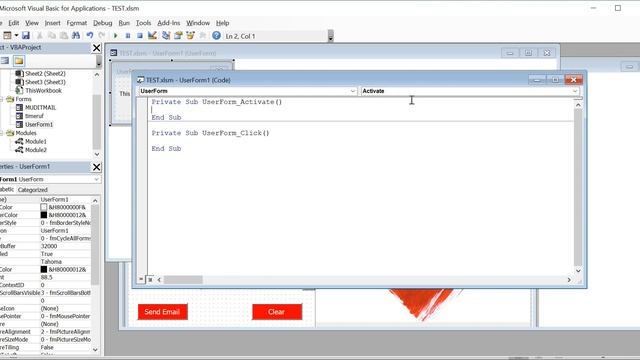Image resolution: width=640 pixels, height=360 pixels.
Task: Open the Debug menu
Action: 102,23
